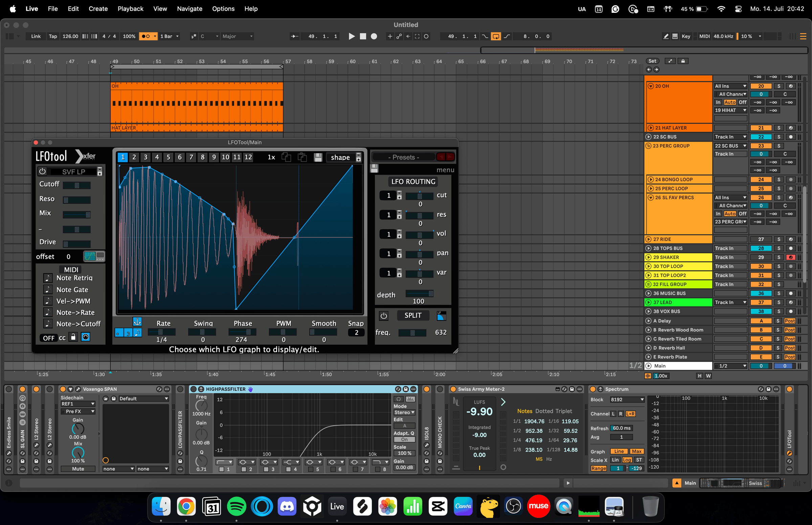Click the LFOTool CC lock icon

click(x=73, y=337)
